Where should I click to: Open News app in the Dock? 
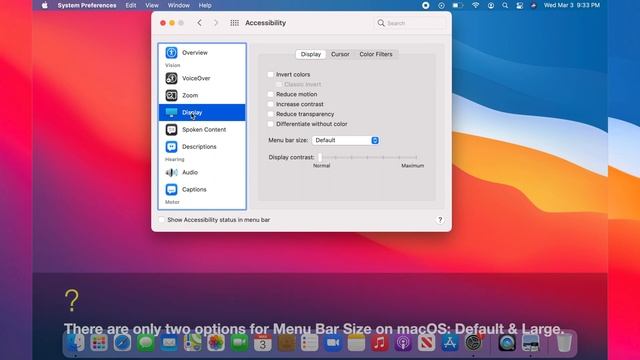426,343
